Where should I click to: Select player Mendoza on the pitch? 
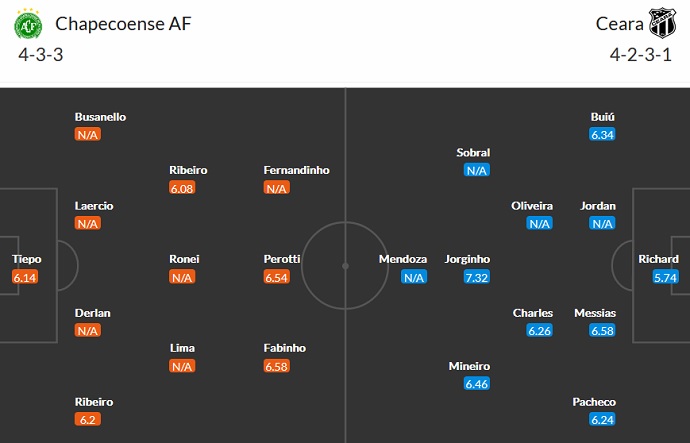[403, 259]
